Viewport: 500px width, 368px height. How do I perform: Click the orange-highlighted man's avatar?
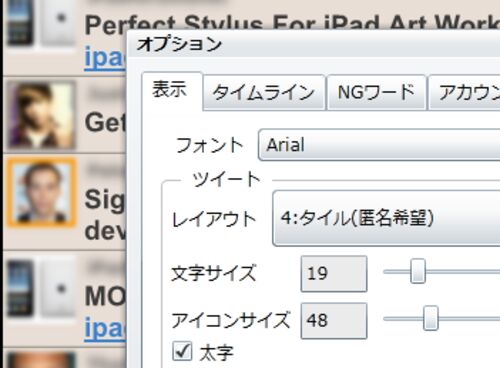(41, 193)
